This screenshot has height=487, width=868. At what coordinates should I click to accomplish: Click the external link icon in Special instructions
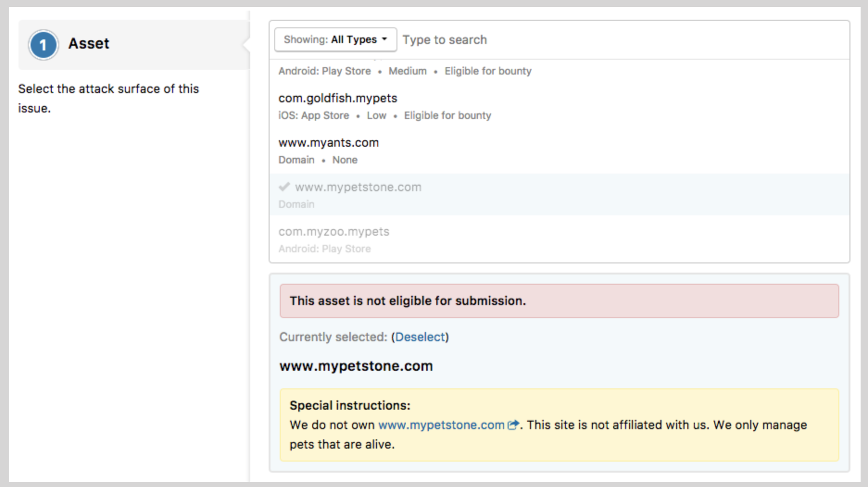[513, 425]
